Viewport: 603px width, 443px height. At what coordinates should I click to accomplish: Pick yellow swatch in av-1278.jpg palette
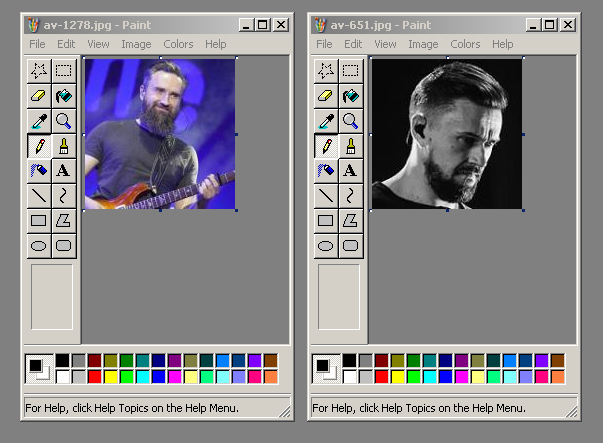[x=111, y=377]
